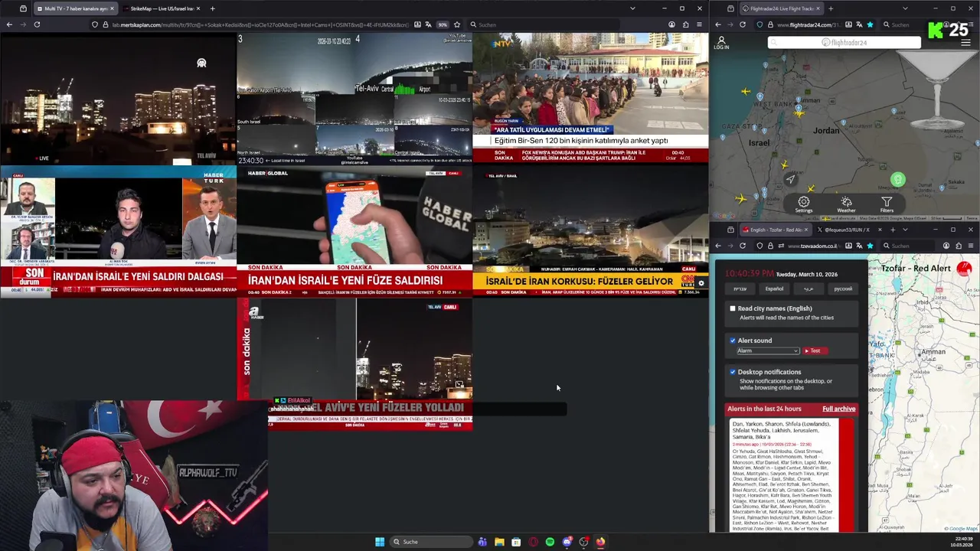Go back in main browser
980x551 pixels.
pos(9,24)
